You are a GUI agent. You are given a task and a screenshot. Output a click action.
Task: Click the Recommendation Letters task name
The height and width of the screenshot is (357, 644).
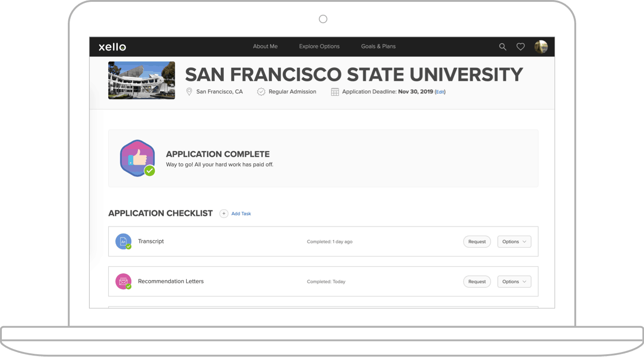point(171,281)
